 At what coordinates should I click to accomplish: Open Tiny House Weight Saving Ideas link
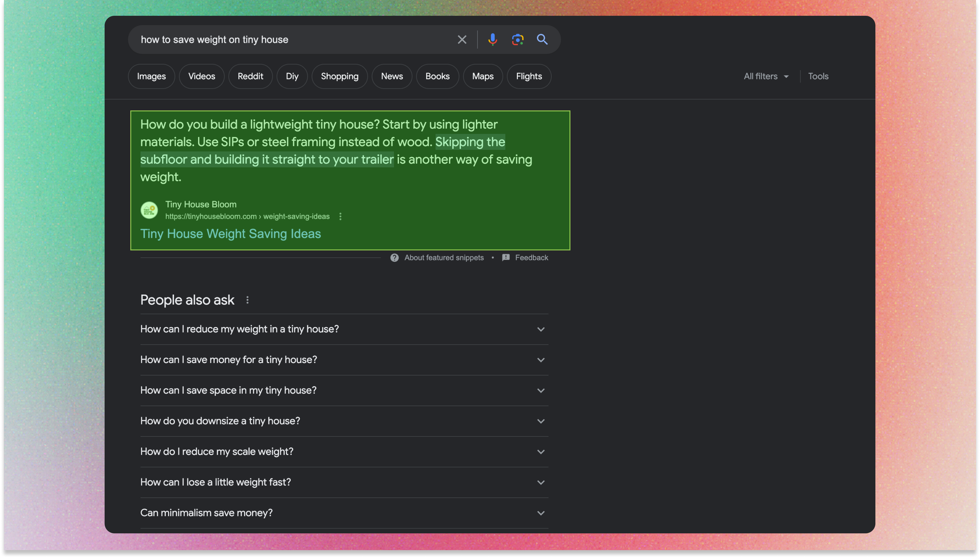[x=230, y=234]
